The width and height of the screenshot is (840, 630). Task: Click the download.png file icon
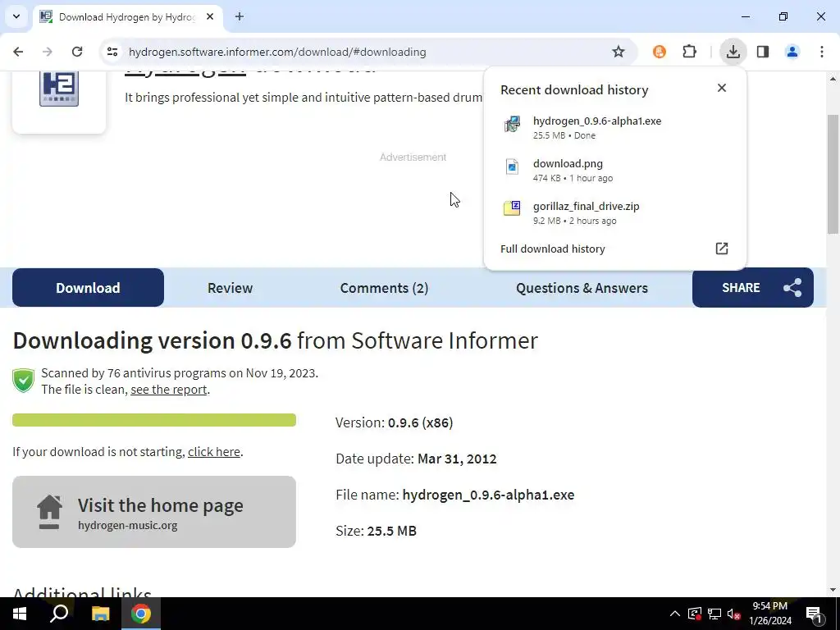pyautogui.click(x=512, y=167)
